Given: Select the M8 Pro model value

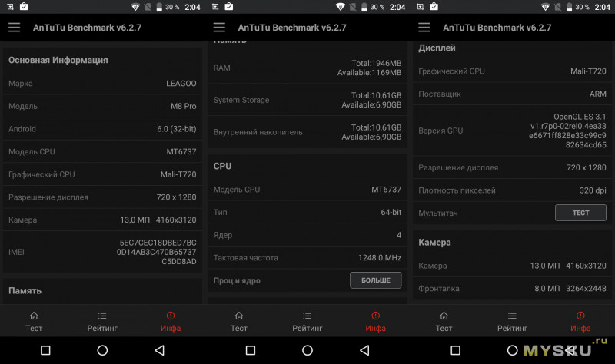Looking at the screenshot, I should pos(184,106).
